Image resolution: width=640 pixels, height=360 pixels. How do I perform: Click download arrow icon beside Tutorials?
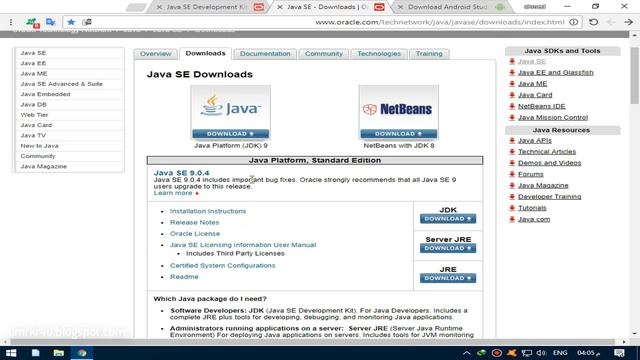click(x=512, y=208)
